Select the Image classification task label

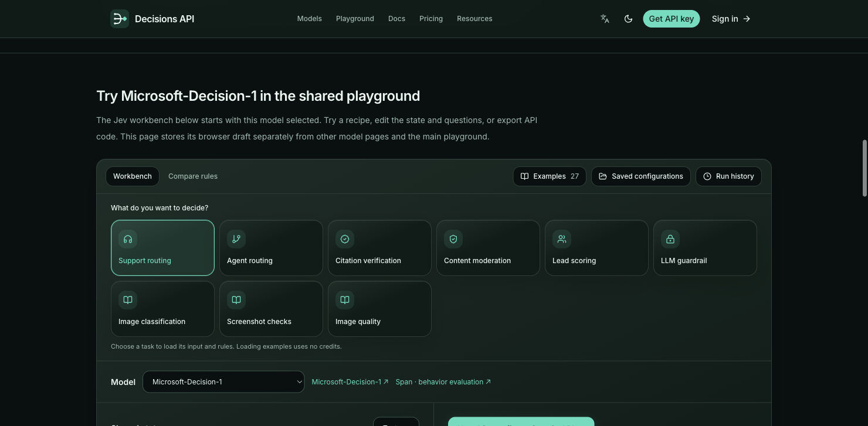tap(152, 322)
